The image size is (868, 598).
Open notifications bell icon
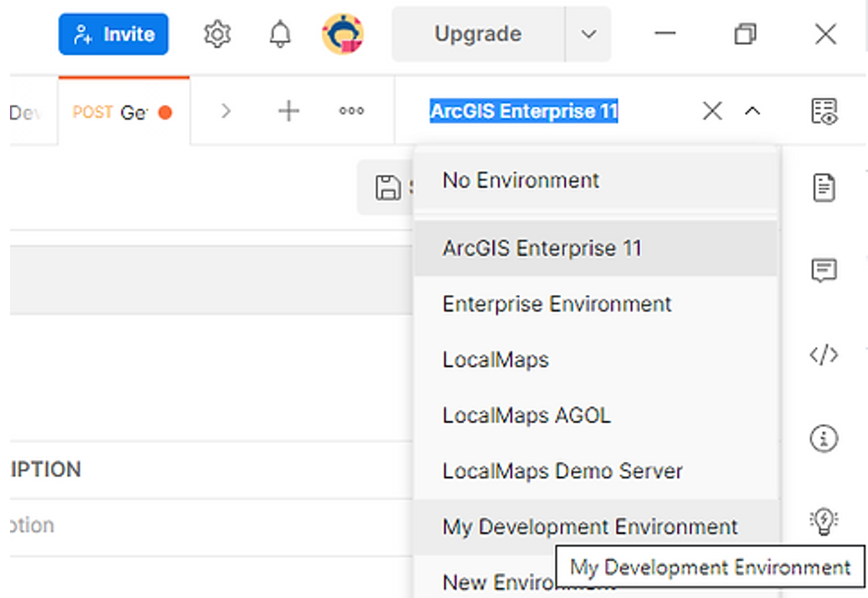[x=280, y=34]
